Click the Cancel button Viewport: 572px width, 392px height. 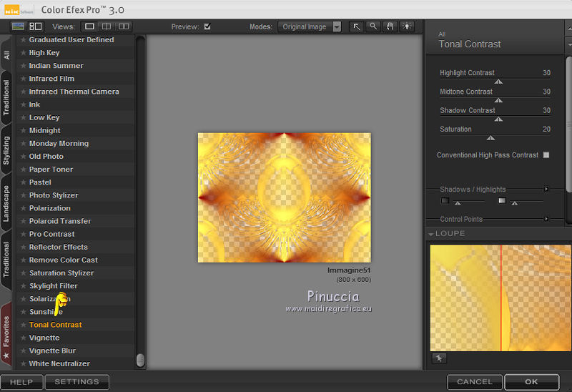click(x=474, y=382)
